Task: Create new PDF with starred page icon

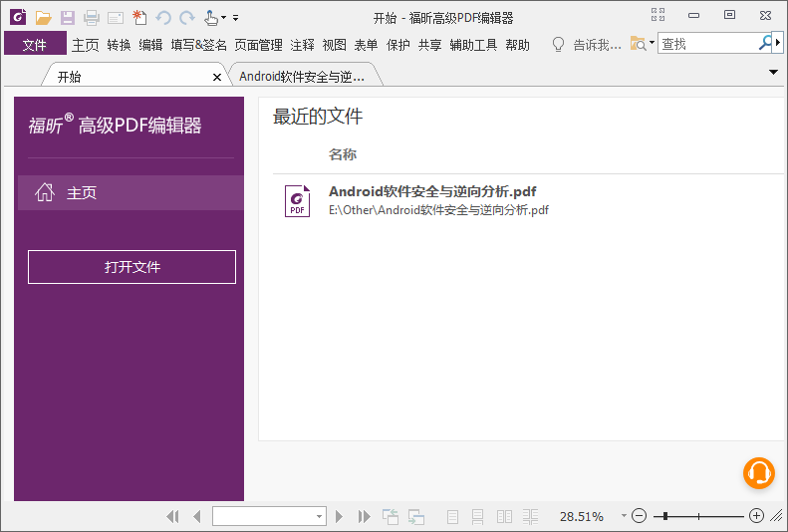Action: (139, 18)
